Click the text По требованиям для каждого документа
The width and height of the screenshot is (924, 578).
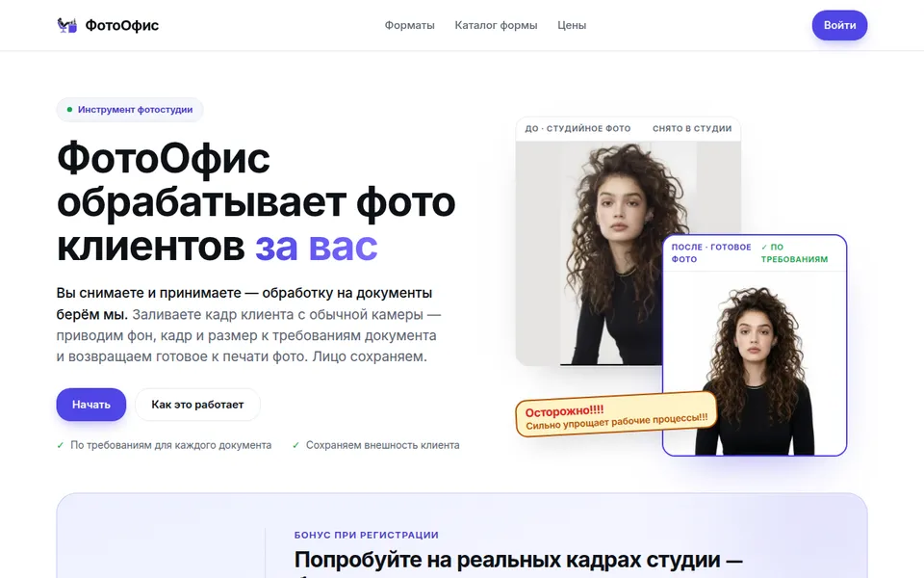[171, 445]
